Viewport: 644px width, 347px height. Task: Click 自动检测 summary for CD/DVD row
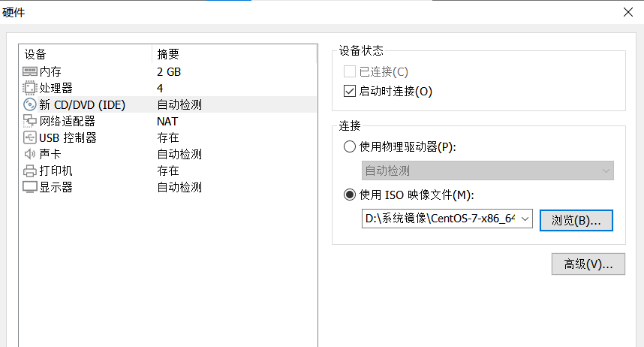pyautogui.click(x=179, y=105)
